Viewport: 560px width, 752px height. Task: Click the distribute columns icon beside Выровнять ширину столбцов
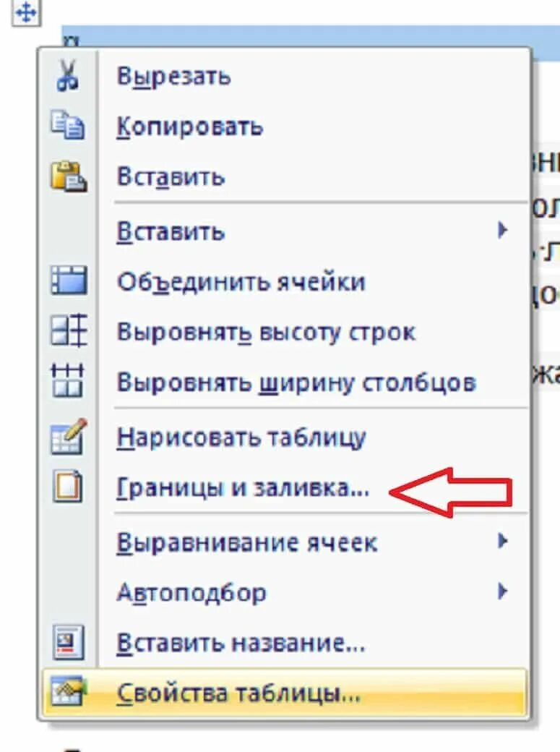point(68,380)
